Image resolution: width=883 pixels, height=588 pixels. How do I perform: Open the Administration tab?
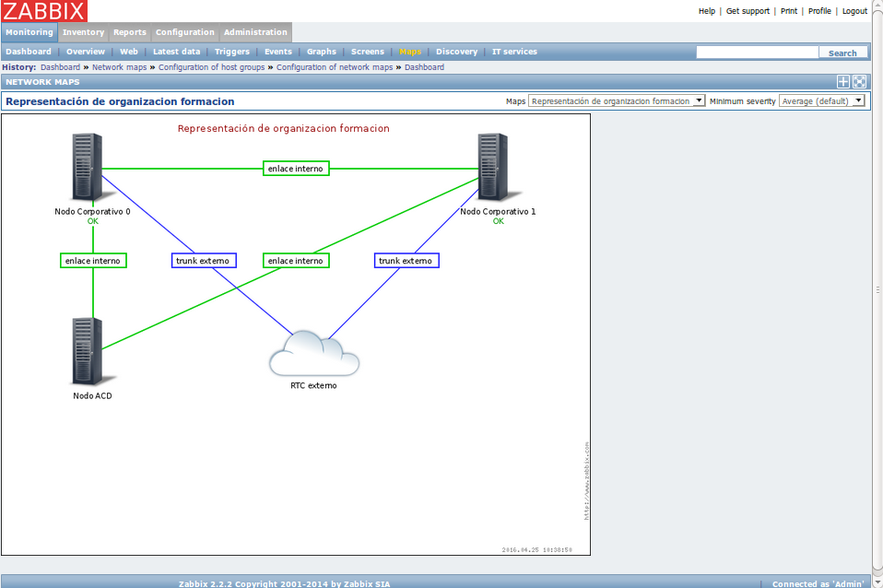255,32
